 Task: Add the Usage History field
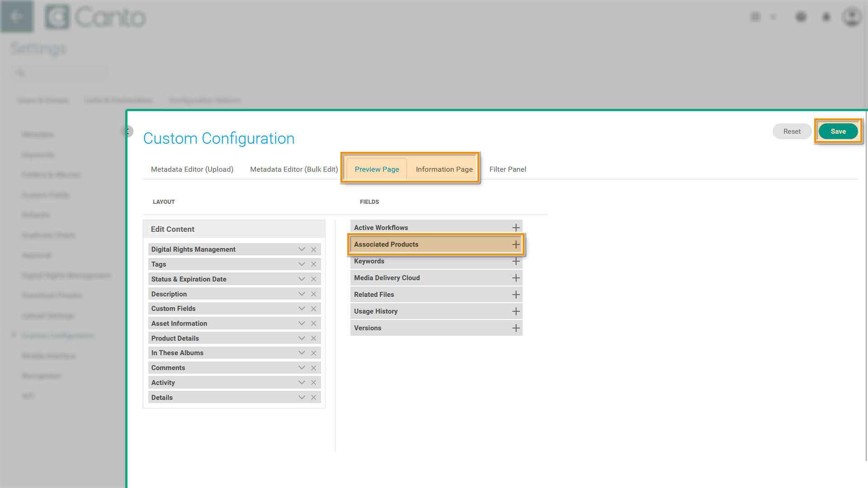(x=516, y=311)
